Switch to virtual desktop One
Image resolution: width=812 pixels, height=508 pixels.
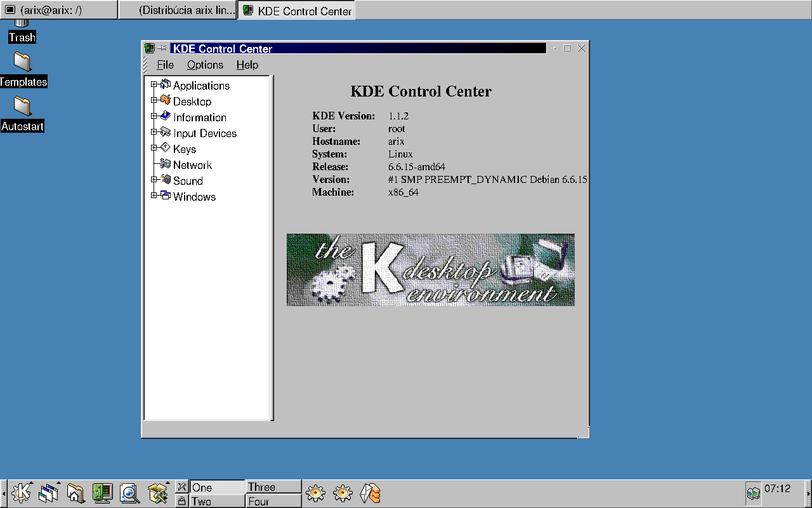tap(217, 487)
